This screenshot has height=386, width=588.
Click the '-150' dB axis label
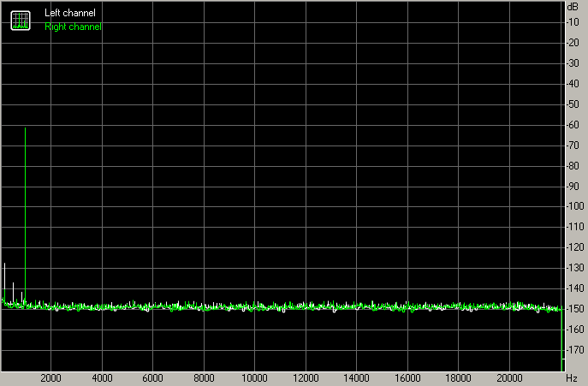(x=575, y=308)
